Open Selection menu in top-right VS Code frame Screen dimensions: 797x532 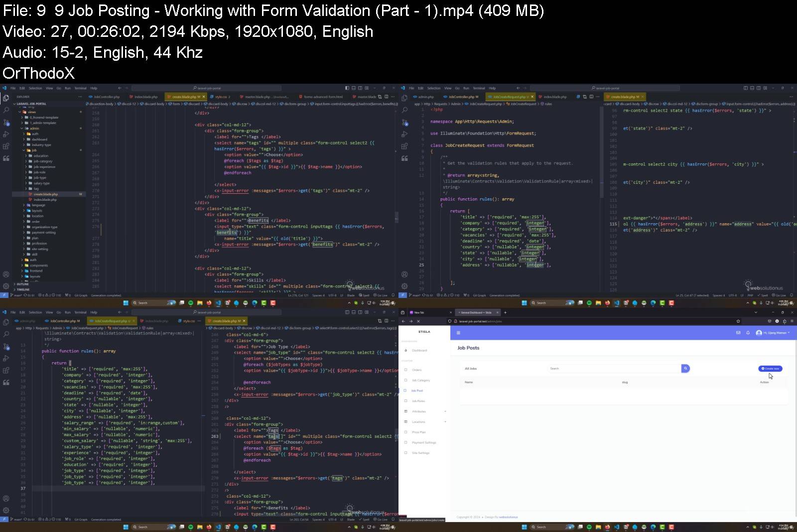434,88
